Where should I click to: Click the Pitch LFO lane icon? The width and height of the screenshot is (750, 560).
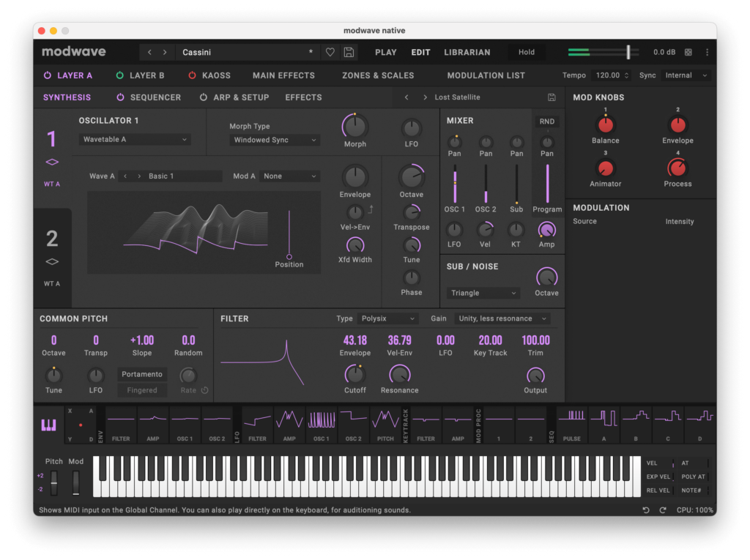(x=385, y=425)
